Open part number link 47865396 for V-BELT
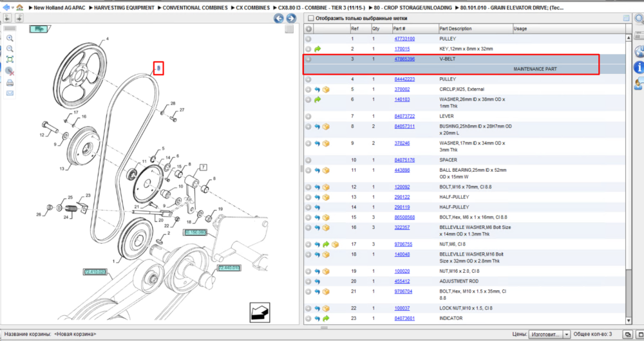The height and width of the screenshot is (341, 644). (x=404, y=59)
